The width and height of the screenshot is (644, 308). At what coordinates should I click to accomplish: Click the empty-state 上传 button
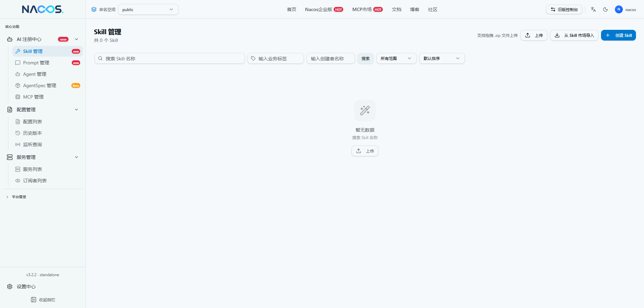click(x=365, y=151)
